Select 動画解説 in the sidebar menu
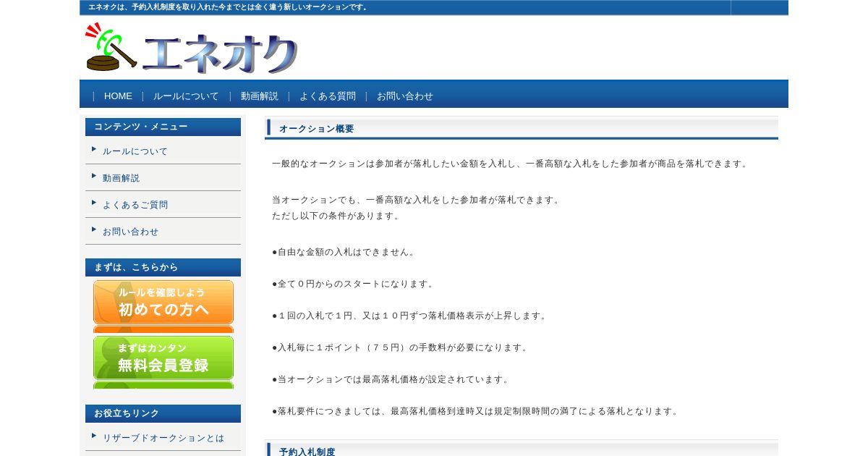Viewport: 868px width, 456px height. (122, 178)
